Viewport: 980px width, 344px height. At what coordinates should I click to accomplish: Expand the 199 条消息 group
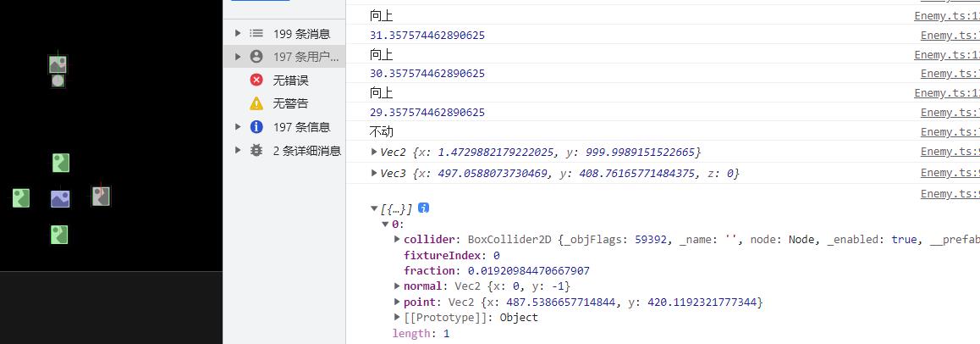(238, 34)
